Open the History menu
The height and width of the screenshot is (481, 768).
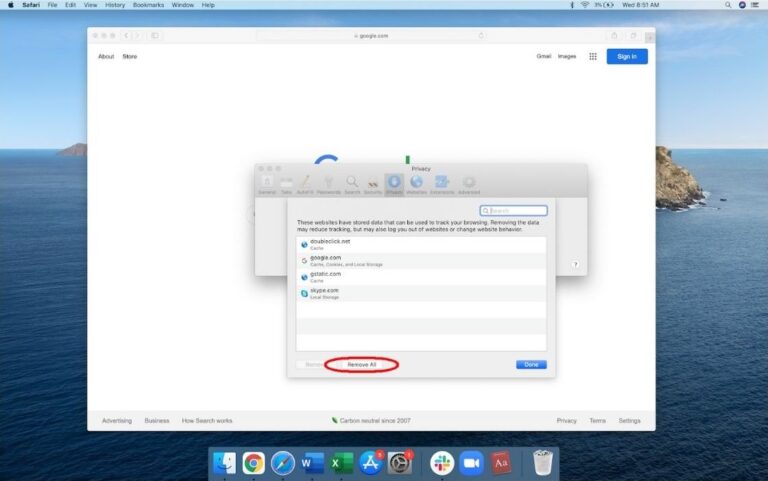pos(115,5)
